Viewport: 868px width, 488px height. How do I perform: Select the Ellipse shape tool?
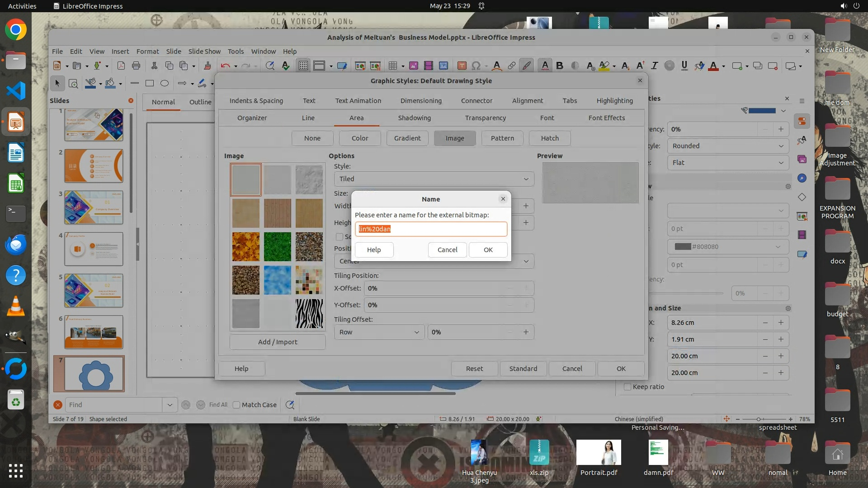pyautogui.click(x=165, y=83)
